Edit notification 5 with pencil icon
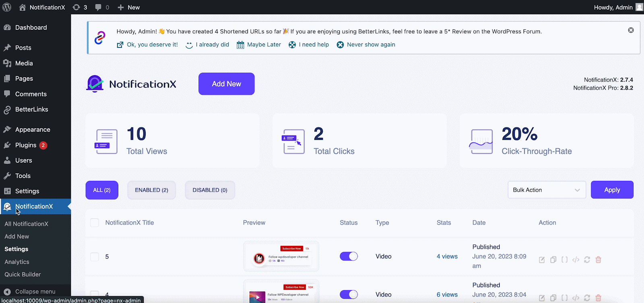This screenshot has width=644, height=303. [x=542, y=260]
